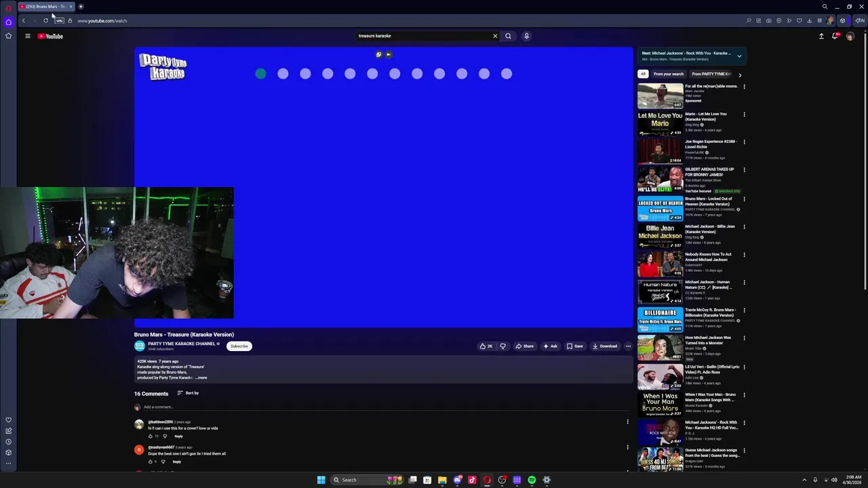Viewport: 868px width, 488px height.
Task: Open Human Nature karaoke video title
Action: [x=709, y=285]
